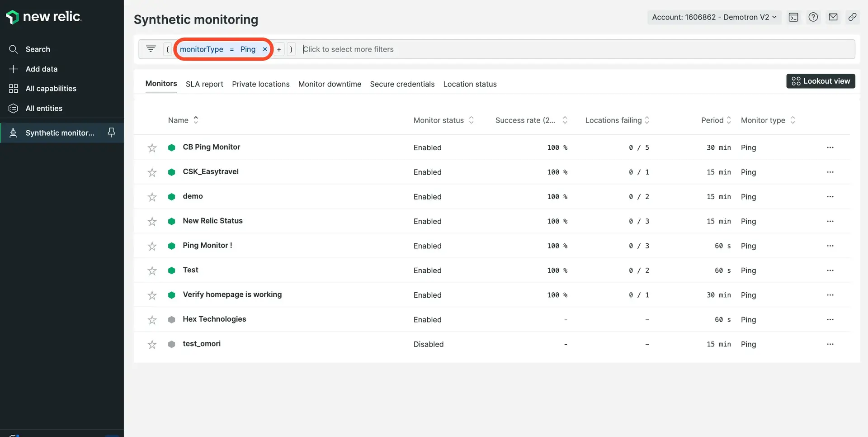Copy permalink using the link icon

click(852, 17)
